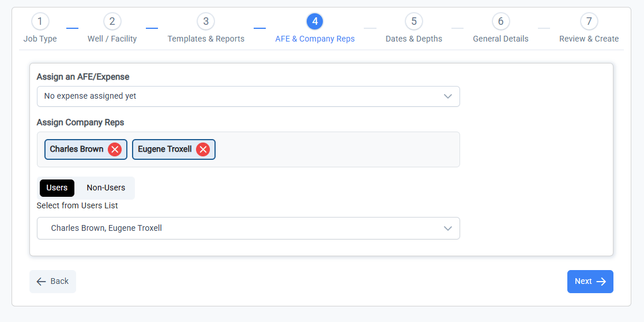Click the active step 4 circle

point(315,21)
